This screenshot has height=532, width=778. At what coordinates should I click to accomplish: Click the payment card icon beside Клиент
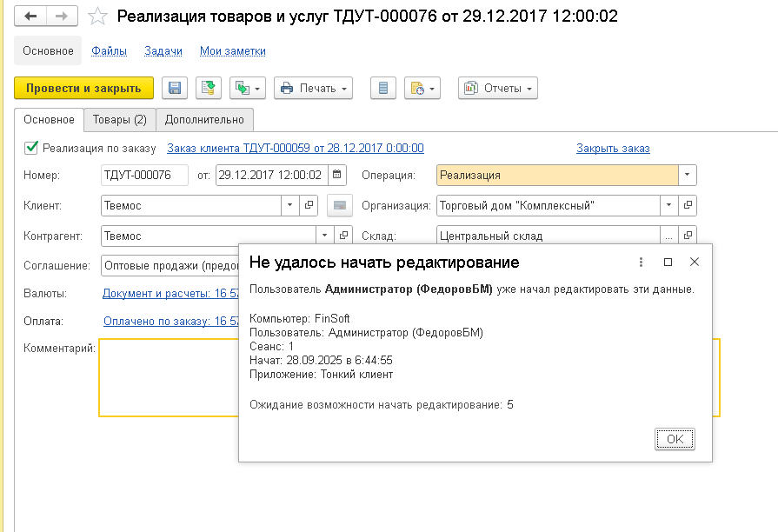339,206
